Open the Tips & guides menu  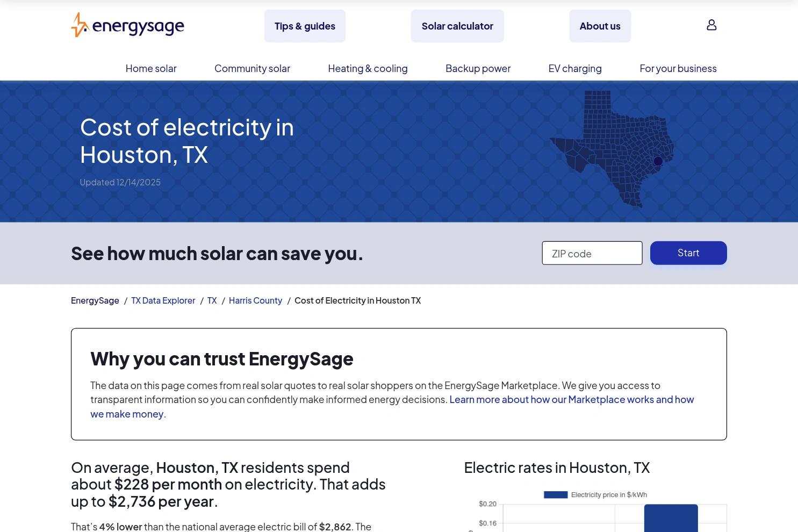tap(305, 26)
